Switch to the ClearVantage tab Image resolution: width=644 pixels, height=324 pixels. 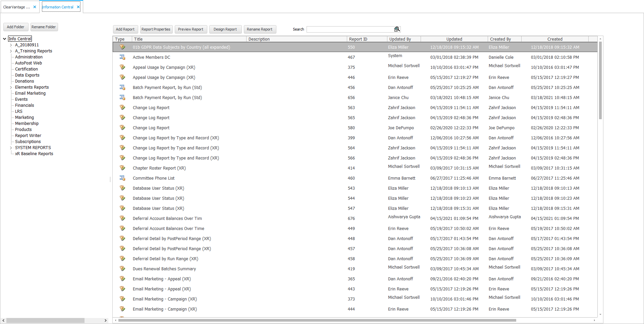click(16, 7)
